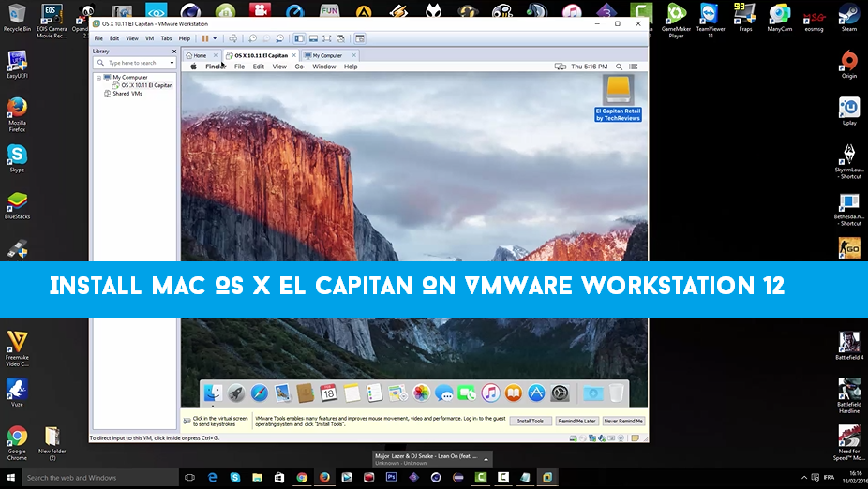The image size is (868, 489).
Task: Open Maps from the dock
Action: point(397,393)
